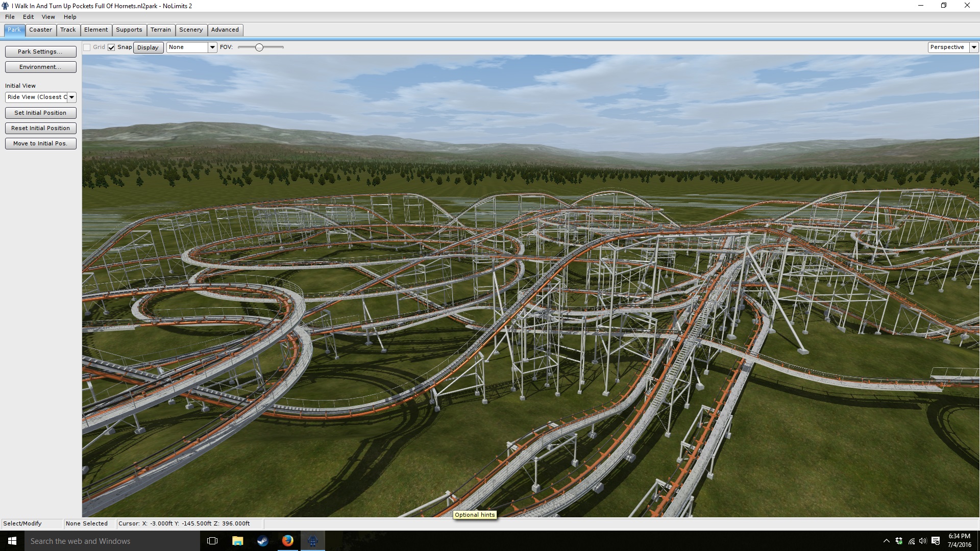Viewport: 980px width, 551px height.
Task: Open the Edit menu
Action: (28, 17)
